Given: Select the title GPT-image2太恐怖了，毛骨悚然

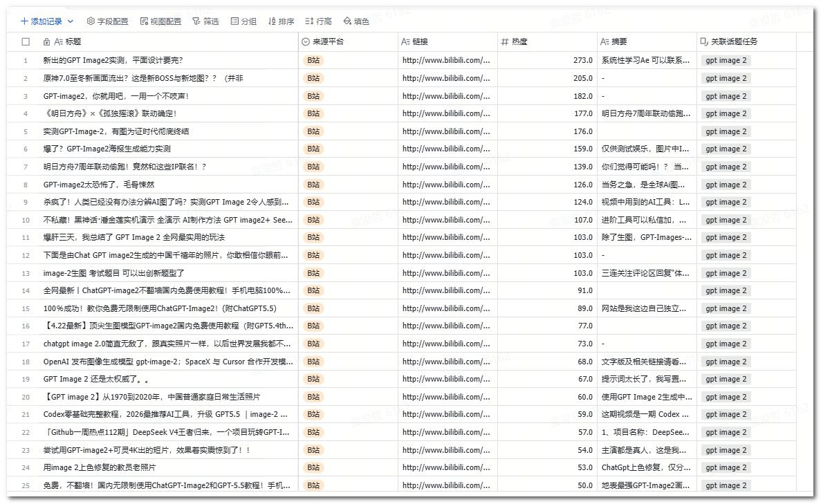Looking at the screenshot, I should [x=99, y=185].
